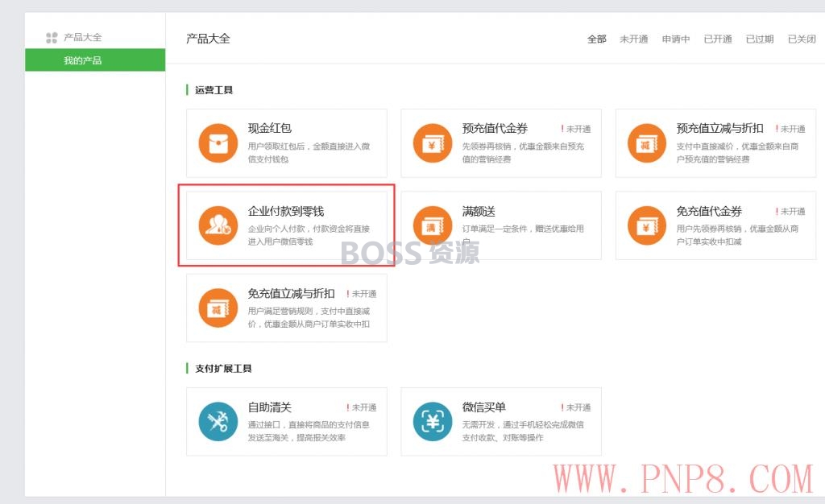Open the 企业付款到零钱 product title
825x504 pixels.
point(286,211)
